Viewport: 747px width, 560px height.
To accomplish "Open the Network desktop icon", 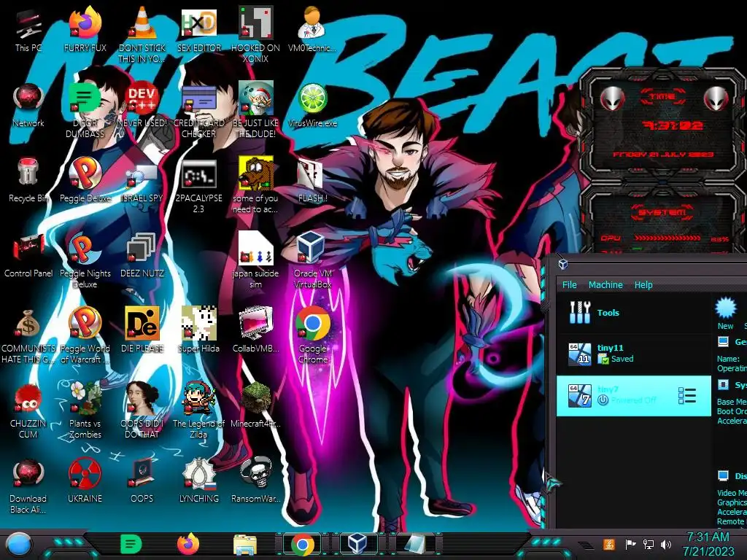I will click(28, 106).
